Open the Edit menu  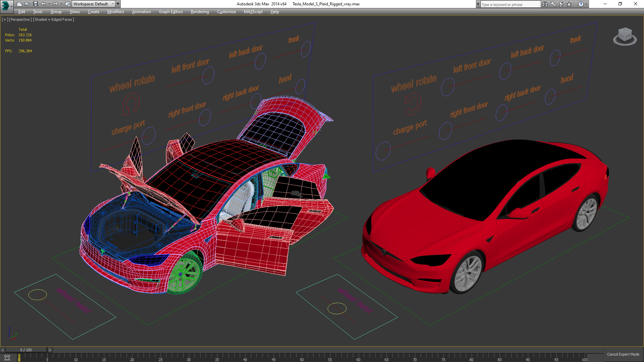[22, 12]
